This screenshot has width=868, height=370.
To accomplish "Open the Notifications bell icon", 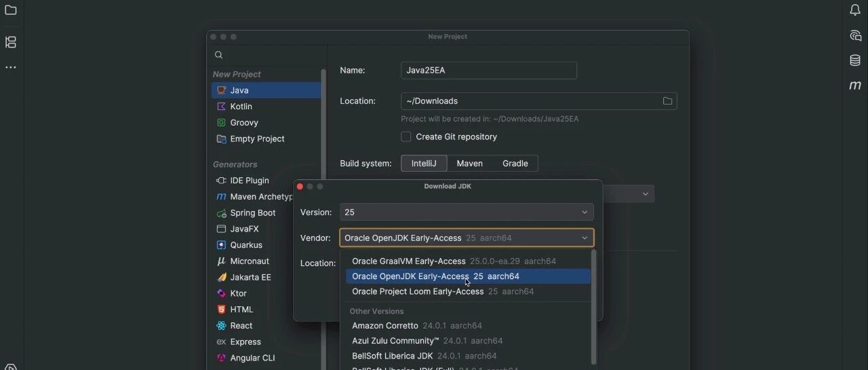I will [855, 10].
